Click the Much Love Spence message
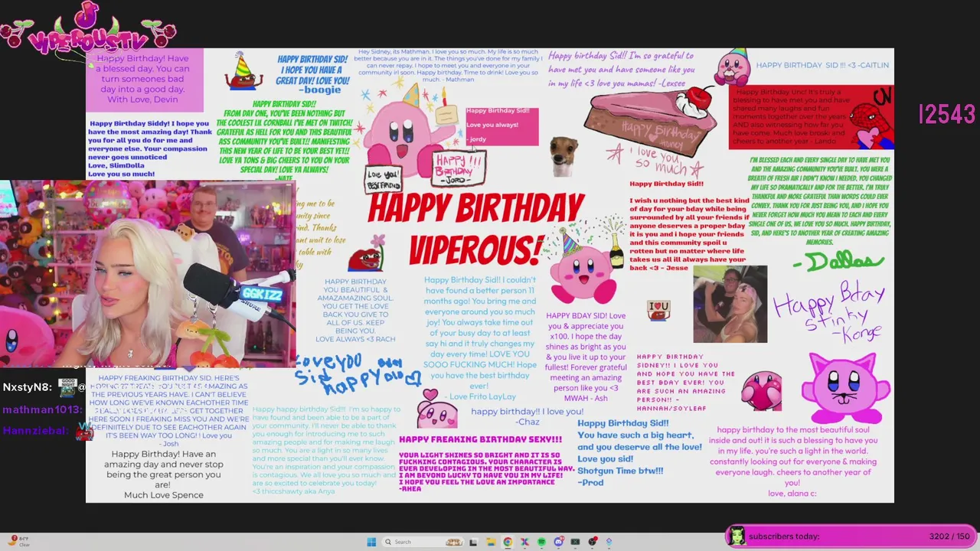Image resolution: width=980 pixels, height=551 pixels. (164, 474)
